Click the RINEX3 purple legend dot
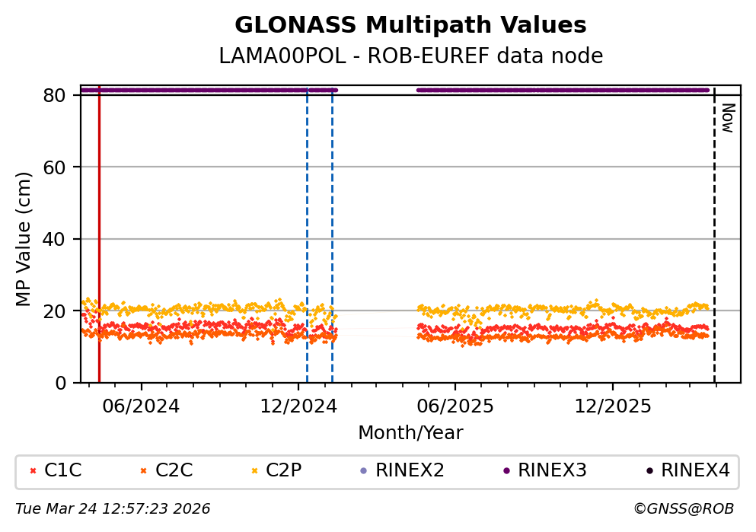Screen dimensions: 756x532 pos(506,471)
